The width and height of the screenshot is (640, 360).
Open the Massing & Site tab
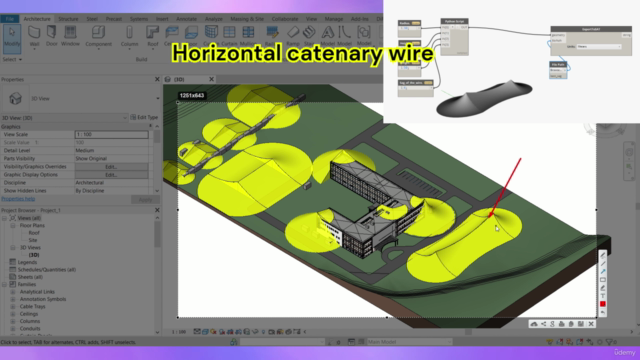click(x=247, y=19)
